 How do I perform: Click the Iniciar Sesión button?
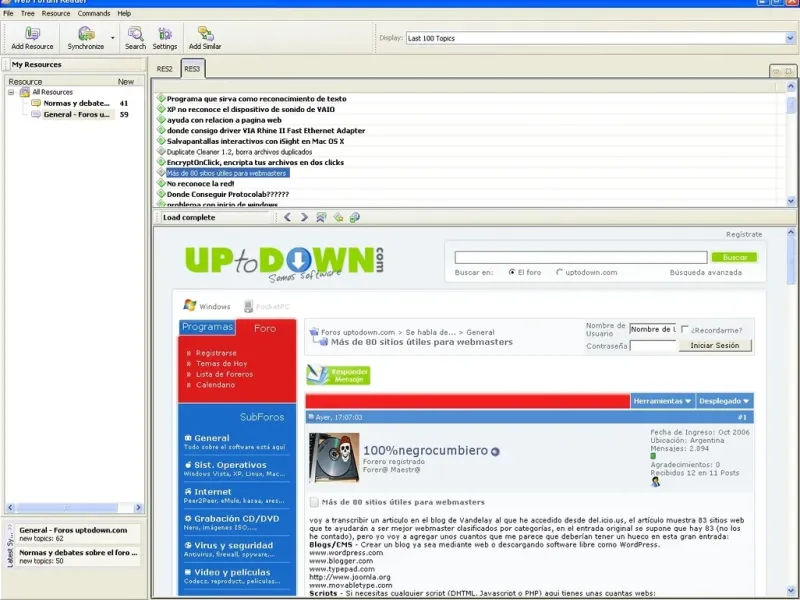tap(715, 345)
